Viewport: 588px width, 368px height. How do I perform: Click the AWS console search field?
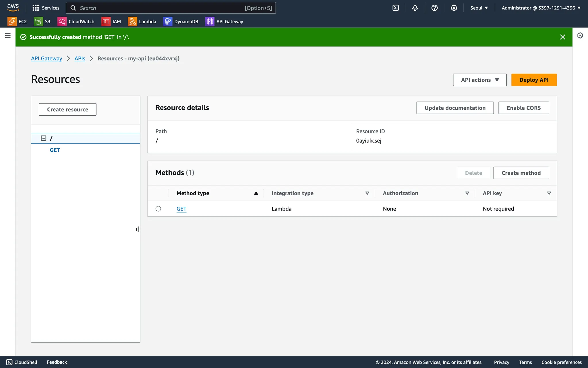171,8
